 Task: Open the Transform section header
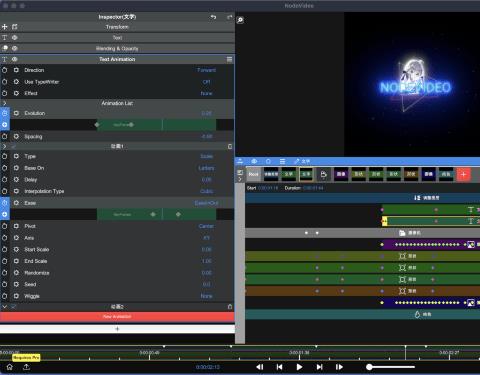coord(117,27)
